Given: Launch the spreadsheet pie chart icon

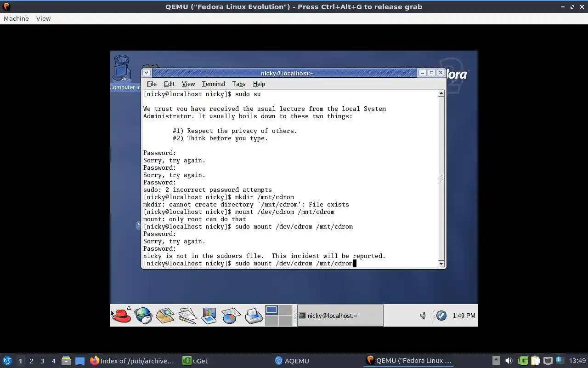Looking at the screenshot, I should click(231, 316).
